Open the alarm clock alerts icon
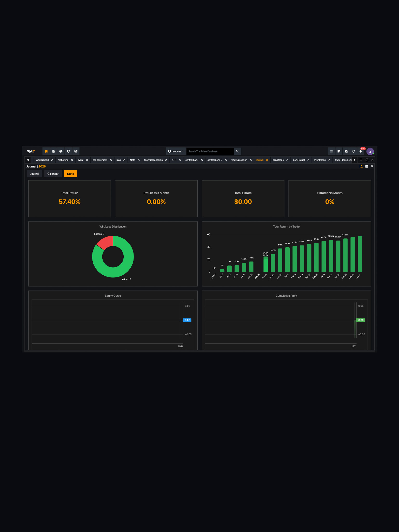Screen dimensions: 399x532 (346, 151)
